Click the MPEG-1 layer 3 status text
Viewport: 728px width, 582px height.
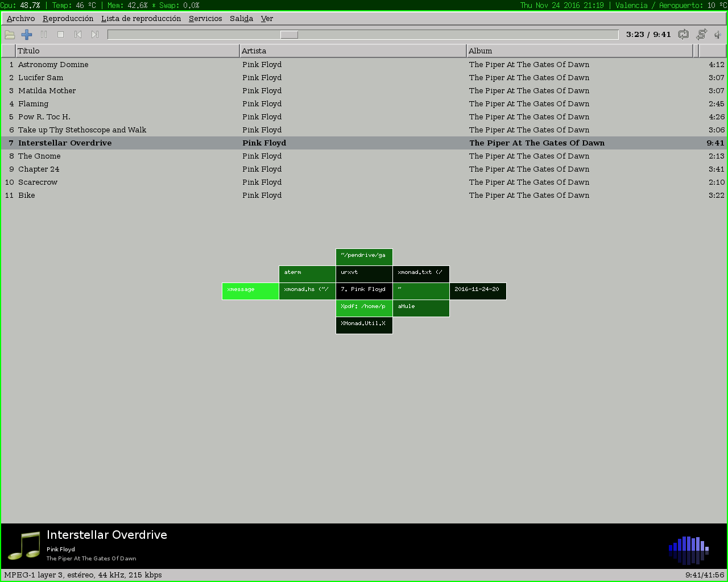point(83,575)
